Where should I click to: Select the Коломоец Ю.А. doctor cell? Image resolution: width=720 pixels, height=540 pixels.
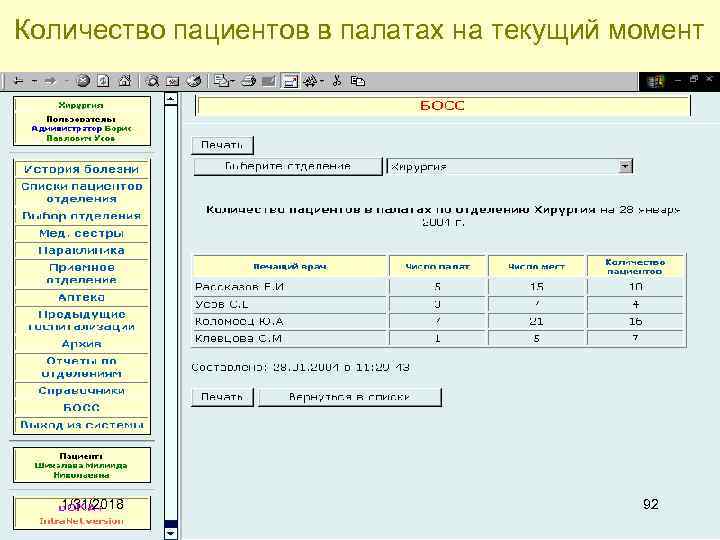pyautogui.click(x=290, y=321)
